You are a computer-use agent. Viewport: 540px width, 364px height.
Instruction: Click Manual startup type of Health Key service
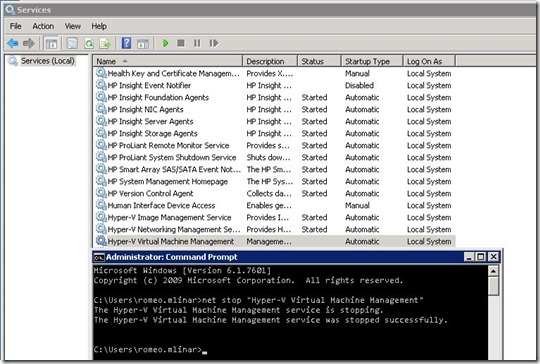[x=357, y=73]
